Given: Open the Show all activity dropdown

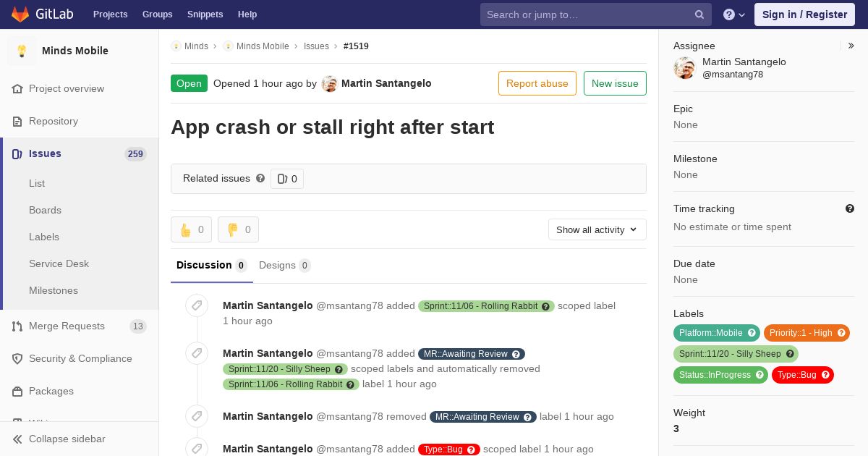Looking at the screenshot, I should [x=597, y=229].
